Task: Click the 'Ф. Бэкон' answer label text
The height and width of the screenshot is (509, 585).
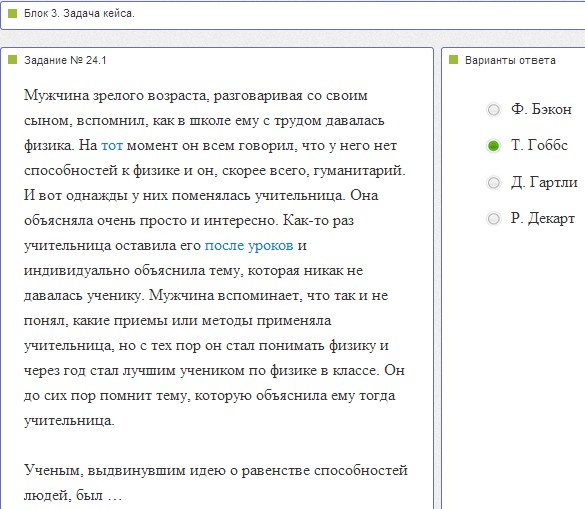Action: [x=541, y=109]
